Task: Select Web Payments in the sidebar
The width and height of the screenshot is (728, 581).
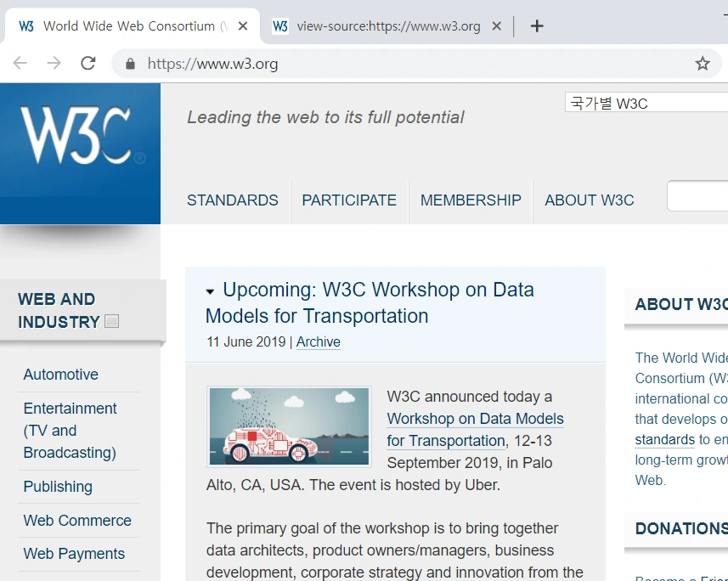Action: tap(76, 554)
